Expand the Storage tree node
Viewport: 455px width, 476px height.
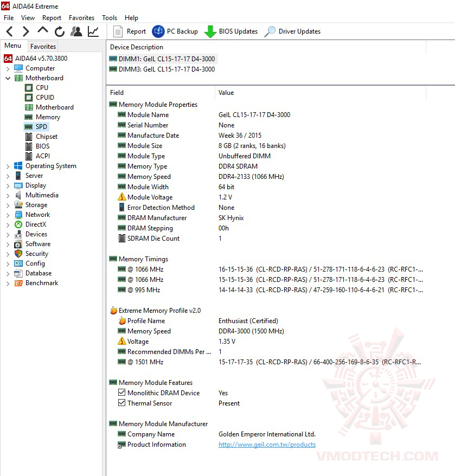(x=8, y=205)
